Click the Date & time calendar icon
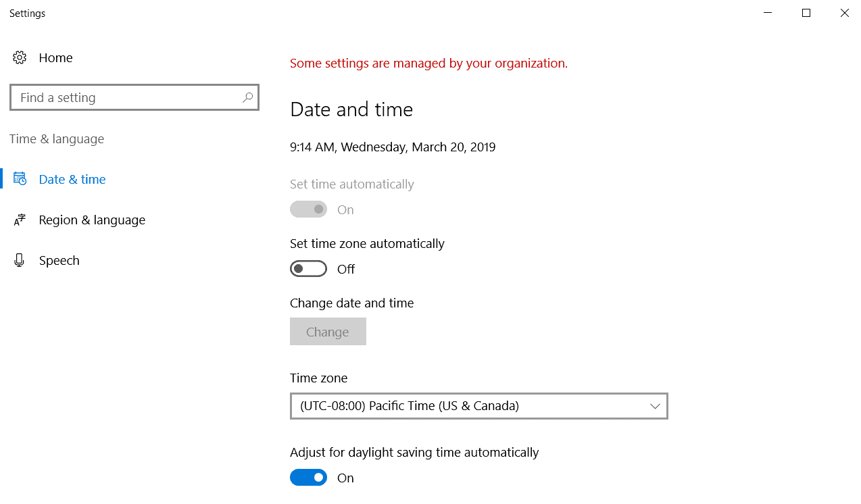Viewport: 861px width, 504px height. click(x=20, y=179)
